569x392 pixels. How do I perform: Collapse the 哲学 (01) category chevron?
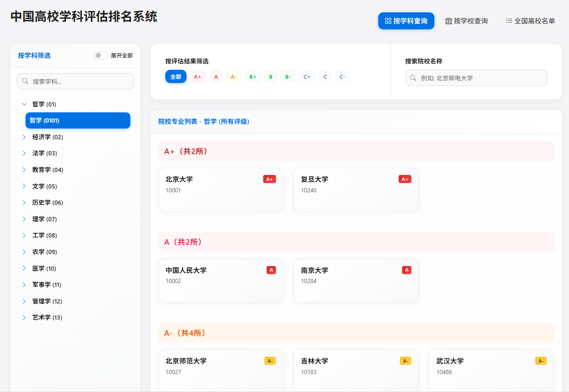pyautogui.click(x=24, y=104)
